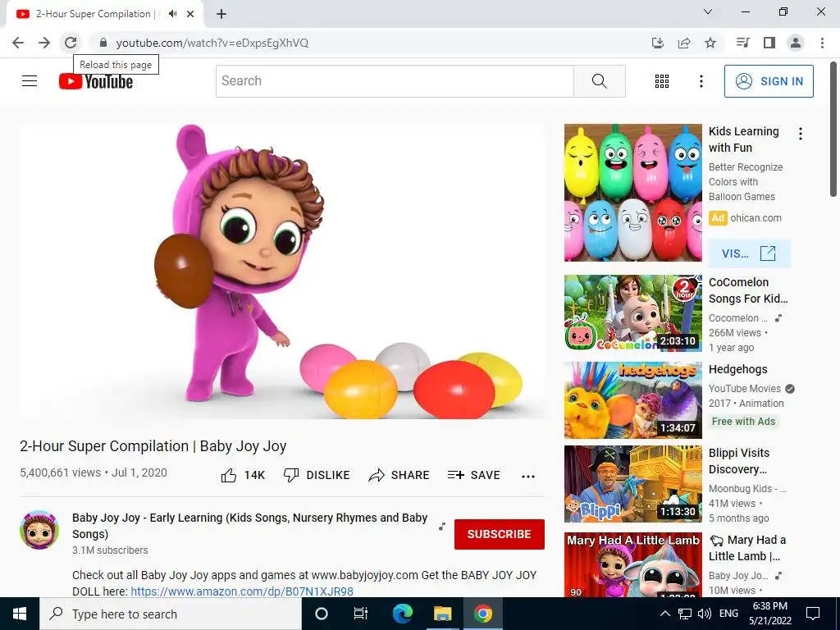The image size is (840, 630).
Task: Open the Chrome three-dot menu
Action: pos(822,43)
